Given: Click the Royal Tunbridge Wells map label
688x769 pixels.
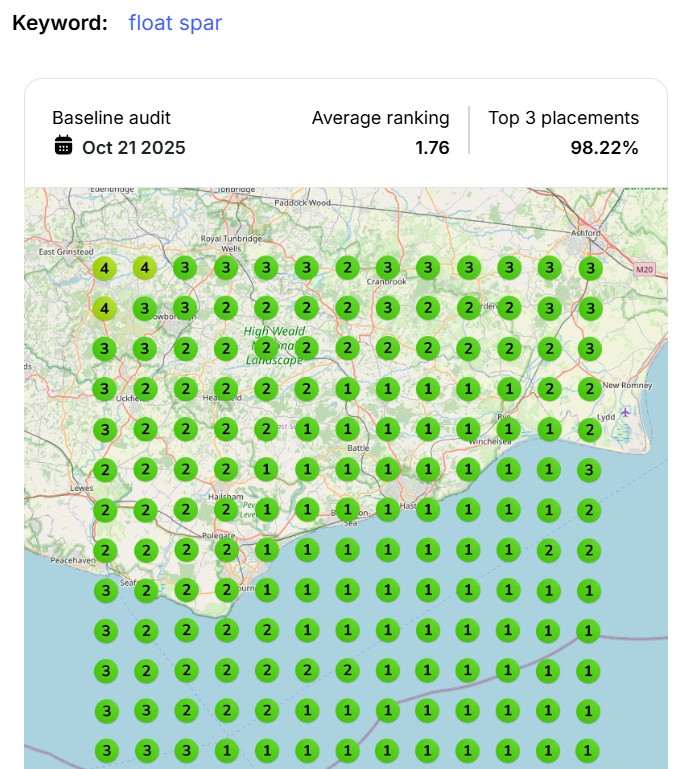Looking at the screenshot, I should point(231,245).
